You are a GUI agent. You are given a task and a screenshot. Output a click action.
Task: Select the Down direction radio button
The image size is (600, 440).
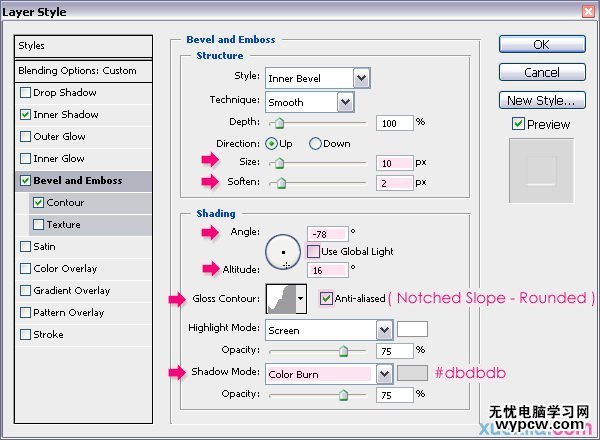315,144
